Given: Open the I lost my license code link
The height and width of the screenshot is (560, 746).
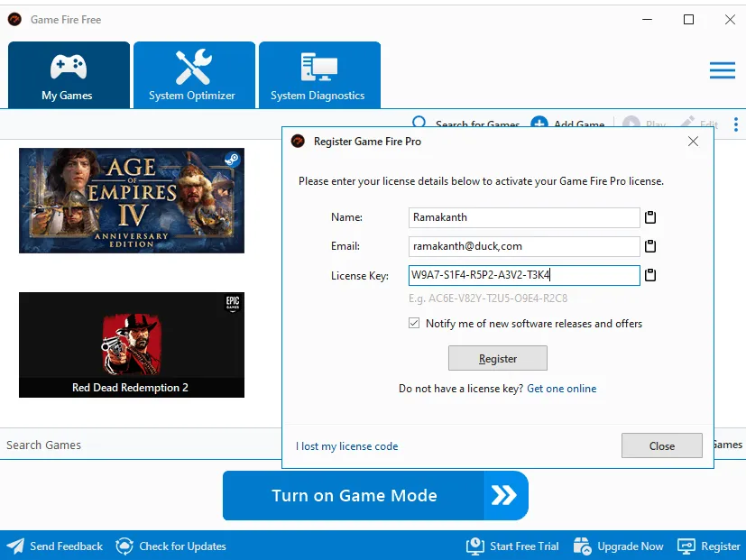Looking at the screenshot, I should 346,446.
